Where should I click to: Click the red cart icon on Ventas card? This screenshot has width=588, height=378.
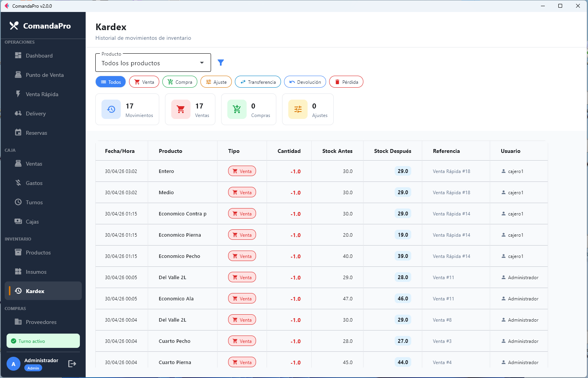tap(181, 109)
